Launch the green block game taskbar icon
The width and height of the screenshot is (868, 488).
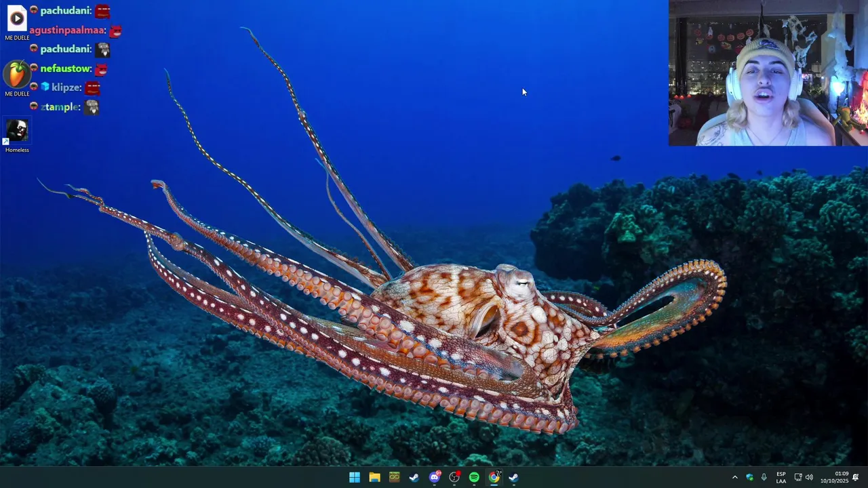point(394,477)
